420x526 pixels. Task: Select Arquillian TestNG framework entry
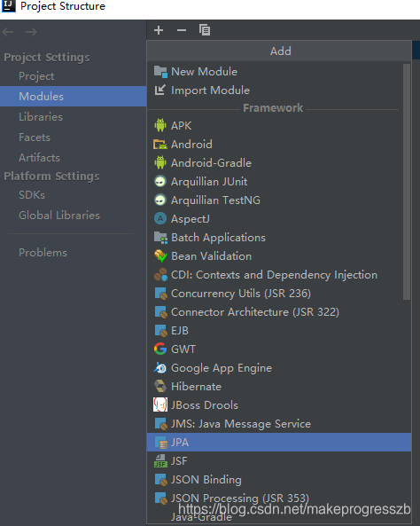[x=279, y=200]
